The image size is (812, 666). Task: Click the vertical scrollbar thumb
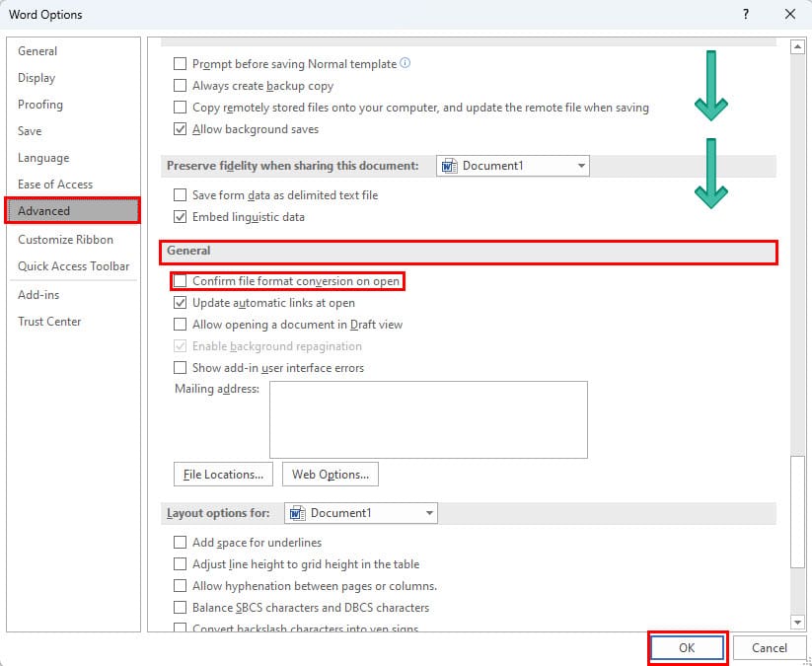[x=797, y=512]
